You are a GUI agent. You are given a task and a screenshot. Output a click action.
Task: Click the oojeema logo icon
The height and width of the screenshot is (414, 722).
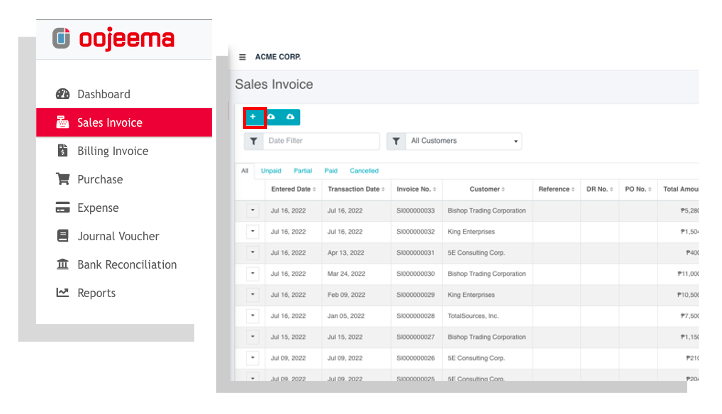[61, 38]
